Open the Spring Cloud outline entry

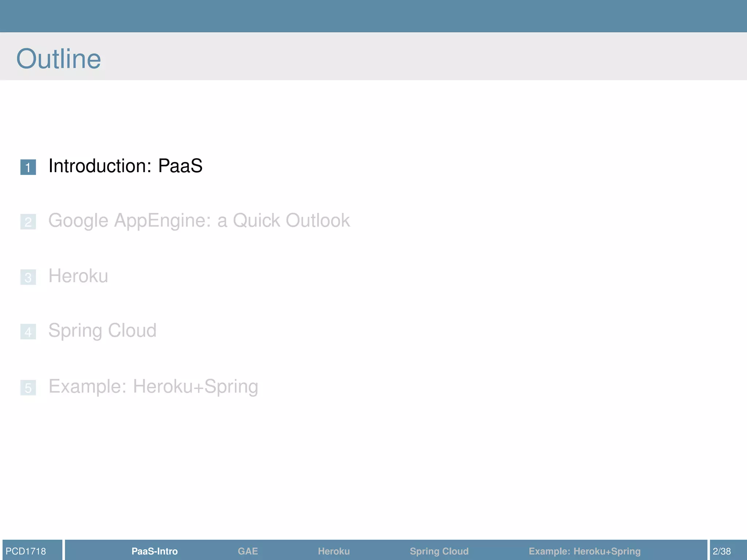coord(102,331)
